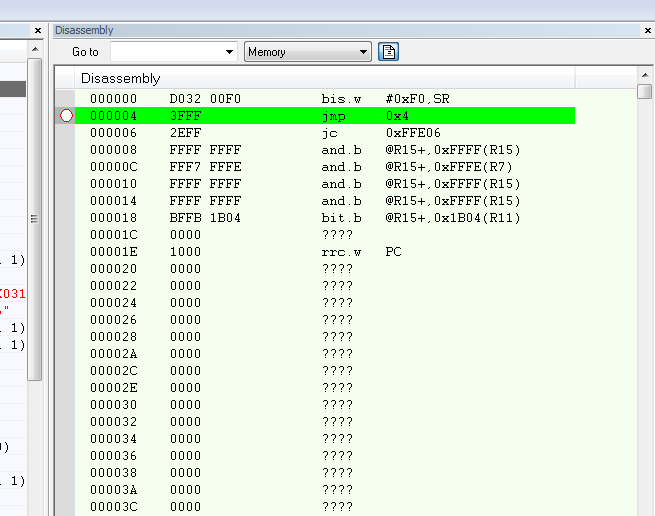Click operand #0xF0,SR
This screenshot has width=655, height=516.
coord(417,99)
